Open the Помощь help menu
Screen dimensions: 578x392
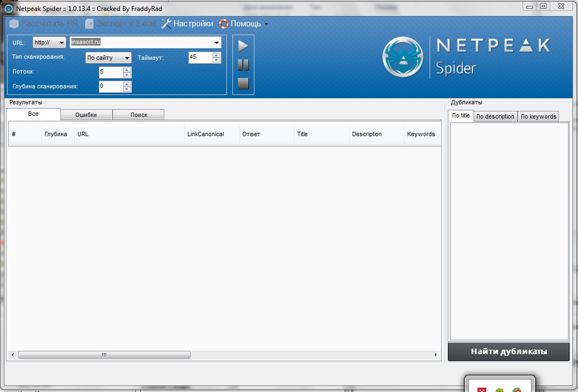[243, 24]
